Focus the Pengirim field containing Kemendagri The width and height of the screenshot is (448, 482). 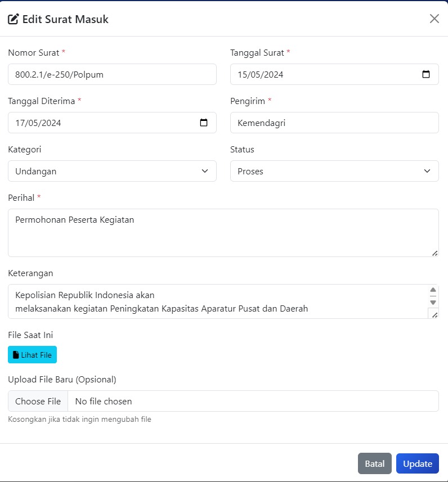(x=334, y=123)
